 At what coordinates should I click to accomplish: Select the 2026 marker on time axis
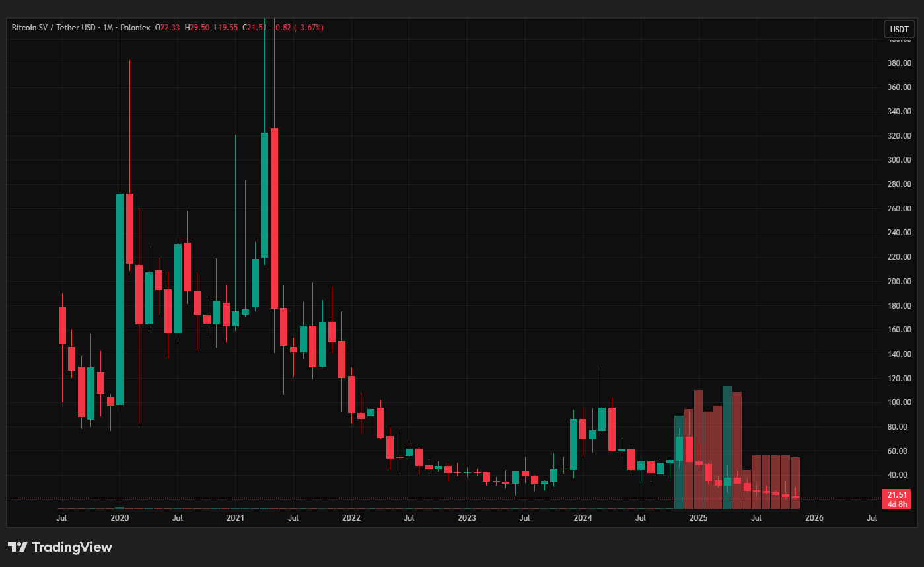click(814, 518)
